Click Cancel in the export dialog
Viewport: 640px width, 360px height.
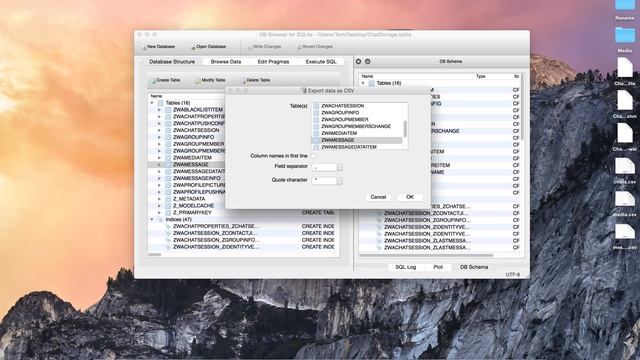click(x=378, y=197)
